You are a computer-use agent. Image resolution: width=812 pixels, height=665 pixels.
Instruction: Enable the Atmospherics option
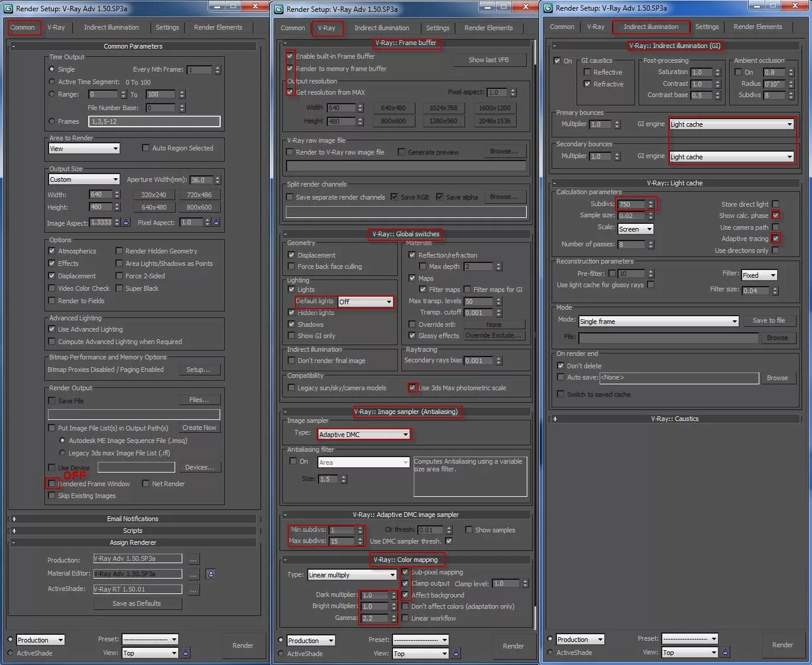(x=51, y=251)
